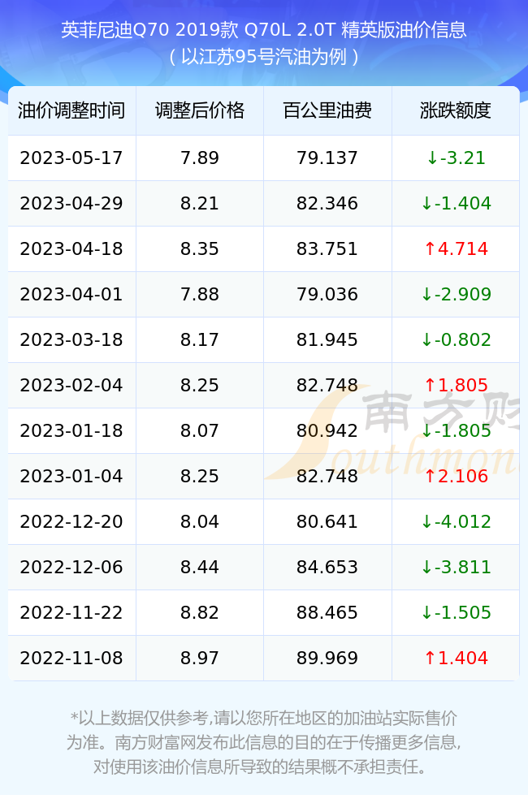Click the ↓-3.21 change value

pyautogui.click(x=456, y=158)
